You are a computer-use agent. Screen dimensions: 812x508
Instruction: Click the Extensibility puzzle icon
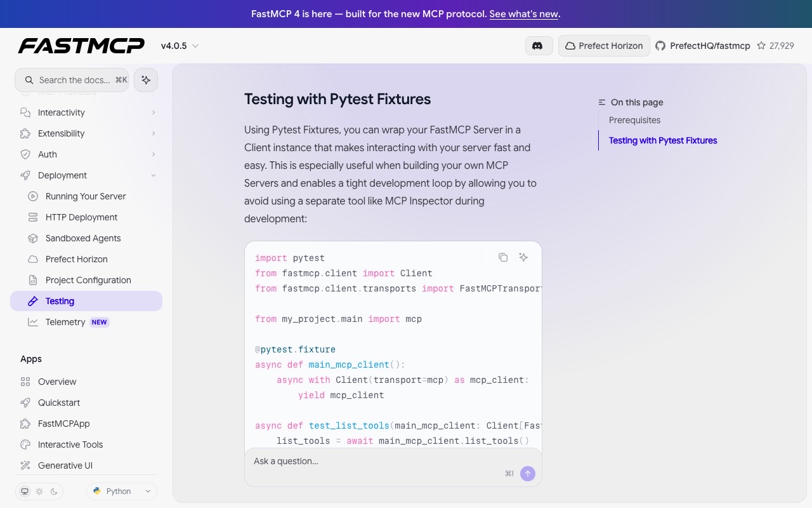coord(25,133)
